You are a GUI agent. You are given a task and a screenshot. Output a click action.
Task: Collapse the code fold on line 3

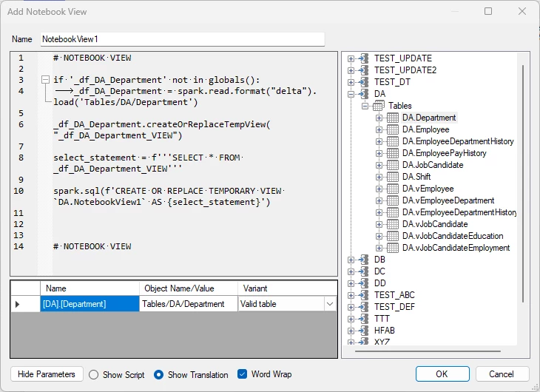[x=45, y=80]
